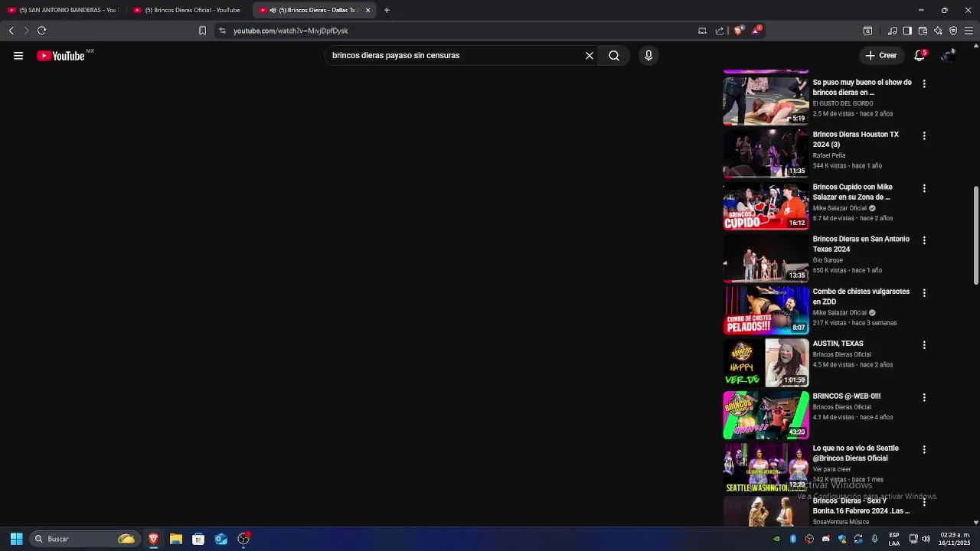Open ESP LAA language switcher
Image resolution: width=980 pixels, height=551 pixels.
[x=894, y=539]
